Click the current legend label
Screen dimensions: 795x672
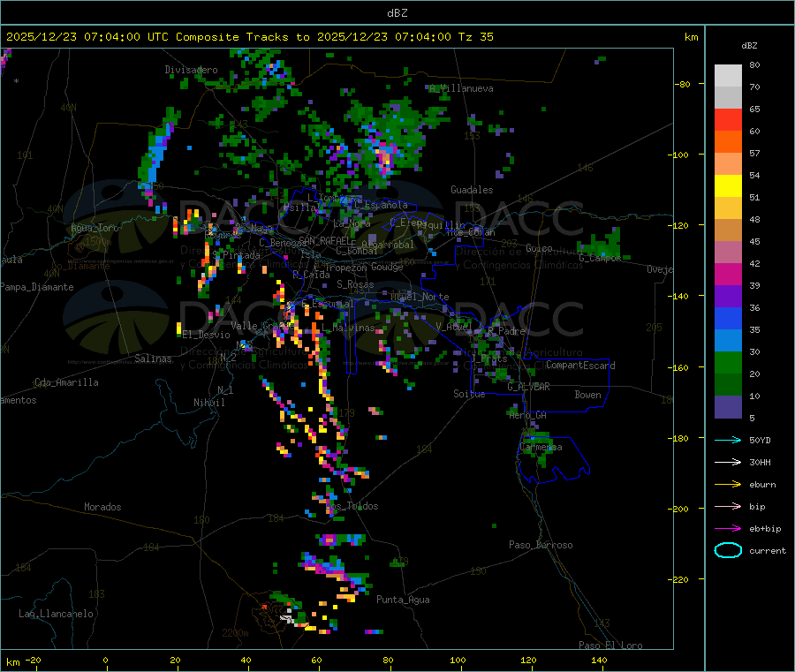coord(768,551)
